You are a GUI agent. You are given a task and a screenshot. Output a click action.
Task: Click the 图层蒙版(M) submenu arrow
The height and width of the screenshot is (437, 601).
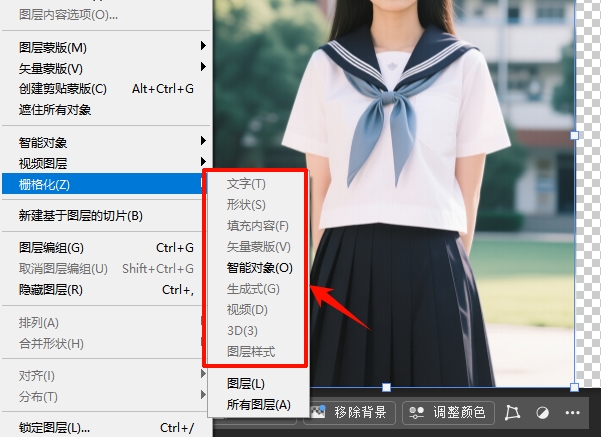pos(203,46)
